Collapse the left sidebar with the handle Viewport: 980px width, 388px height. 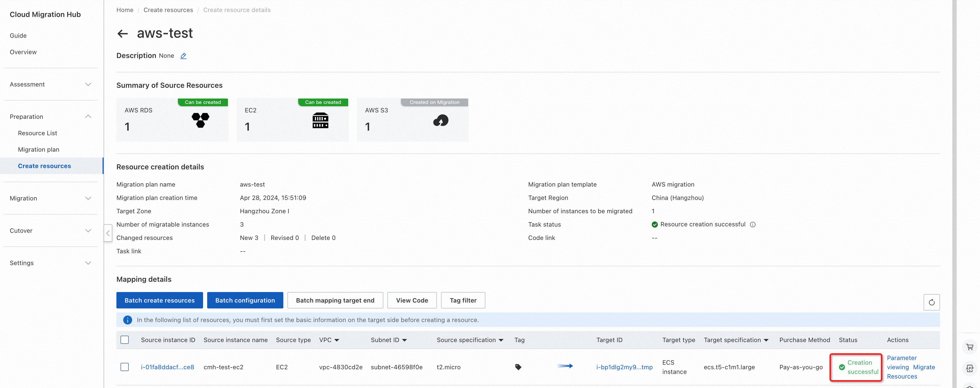[108, 233]
